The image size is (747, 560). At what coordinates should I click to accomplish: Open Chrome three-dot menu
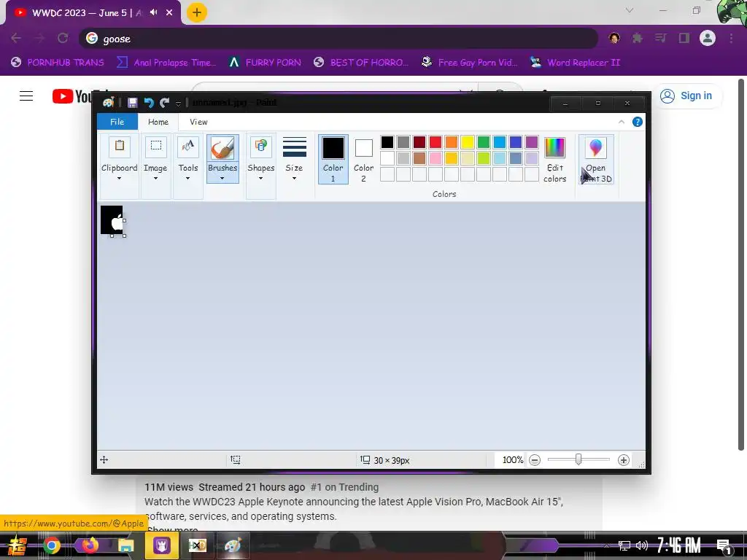click(x=731, y=38)
